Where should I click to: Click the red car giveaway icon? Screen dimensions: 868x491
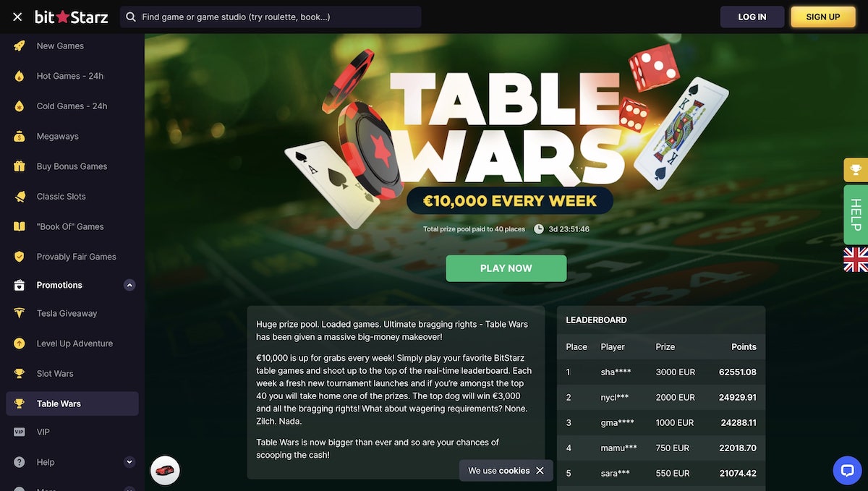(x=165, y=471)
